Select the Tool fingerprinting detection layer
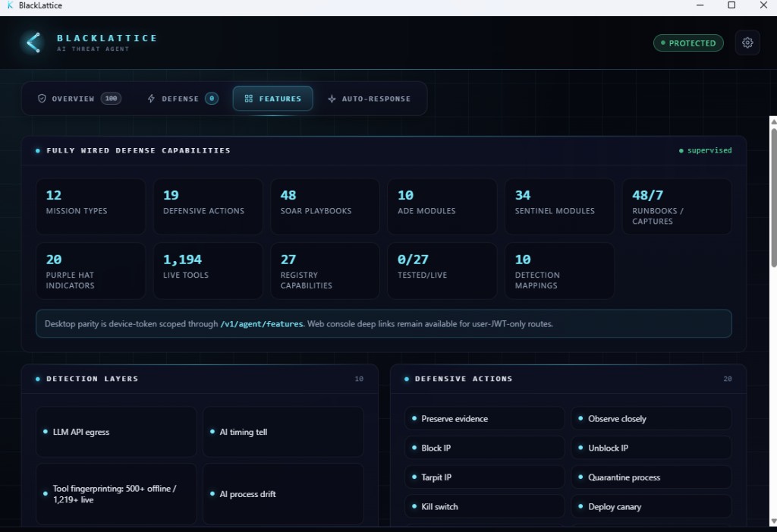Image resolution: width=777 pixels, height=532 pixels. click(x=116, y=494)
